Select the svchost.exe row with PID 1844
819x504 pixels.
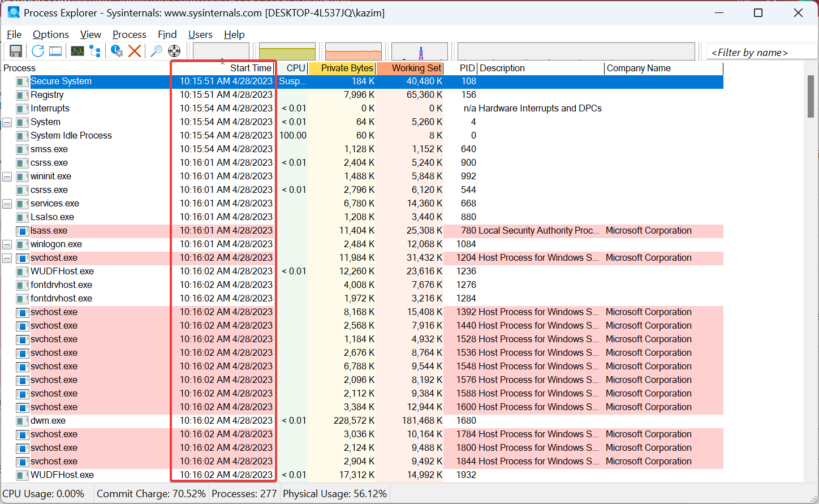362,462
